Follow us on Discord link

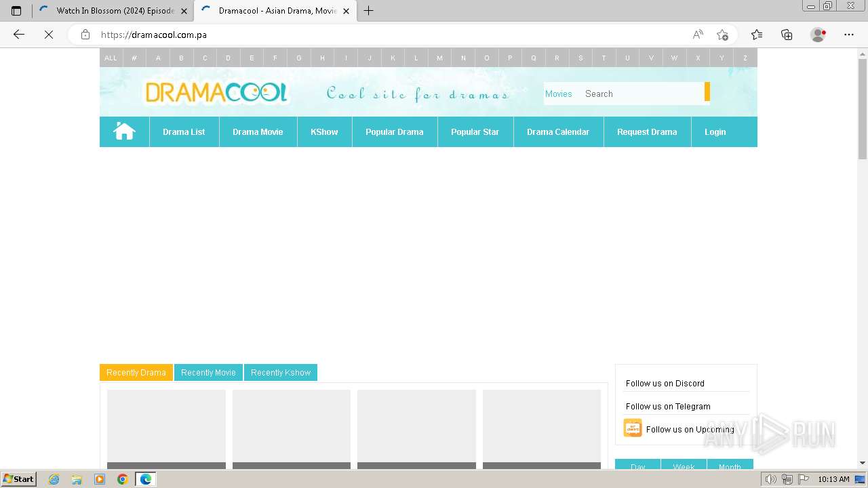click(x=665, y=384)
